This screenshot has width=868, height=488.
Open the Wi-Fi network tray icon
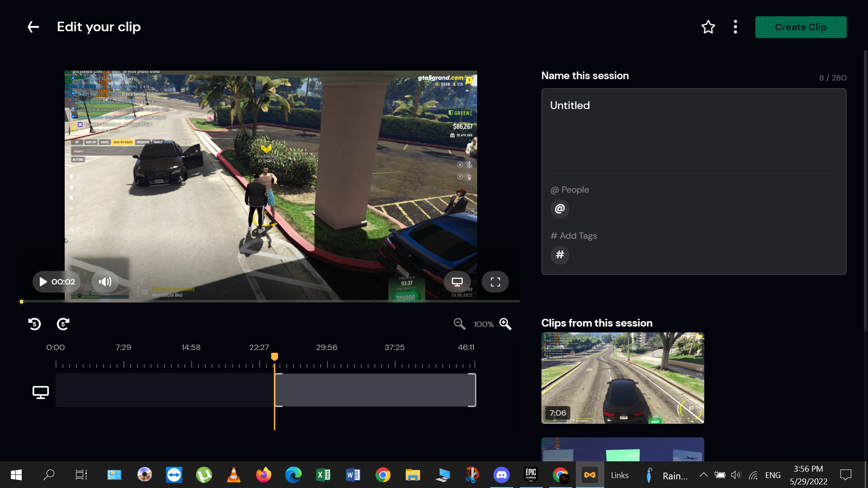click(753, 475)
